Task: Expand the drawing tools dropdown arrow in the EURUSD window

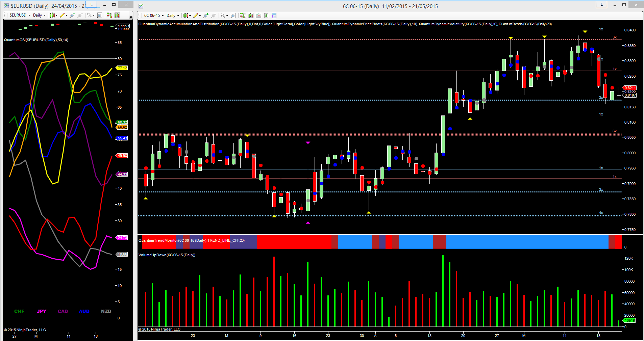Action: (67, 16)
